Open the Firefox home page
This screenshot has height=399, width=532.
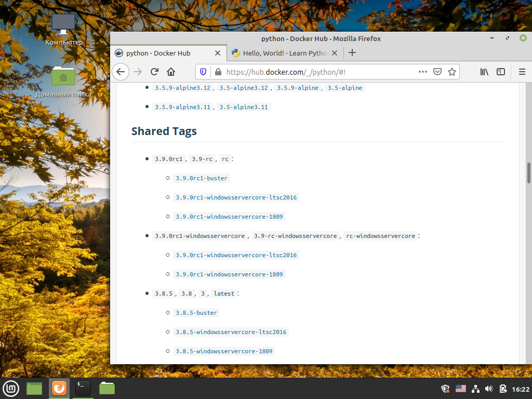[x=170, y=72]
